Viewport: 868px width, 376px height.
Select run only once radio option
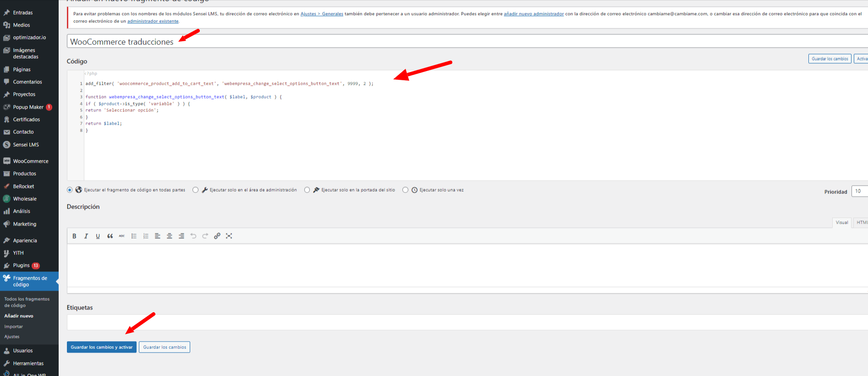(x=405, y=190)
